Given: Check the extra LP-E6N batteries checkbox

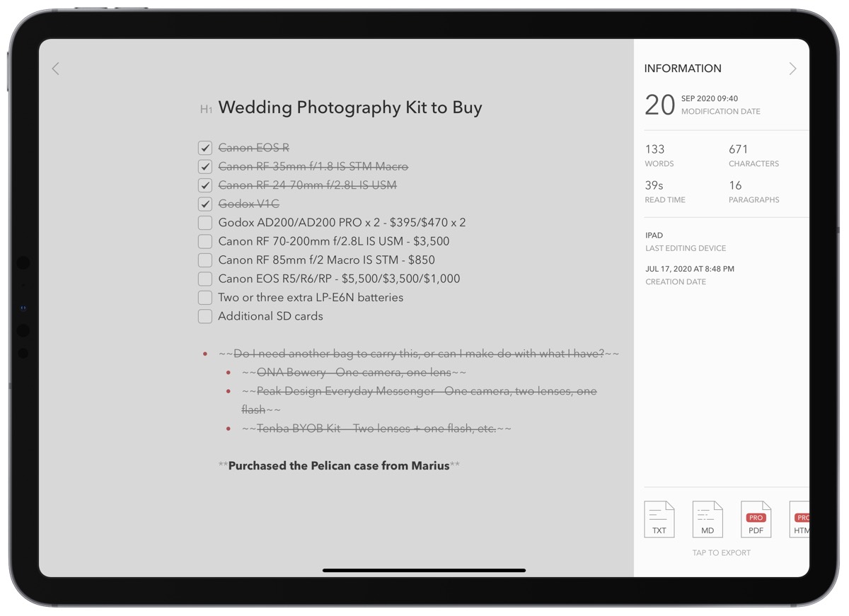Looking at the screenshot, I should coord(205,298).
